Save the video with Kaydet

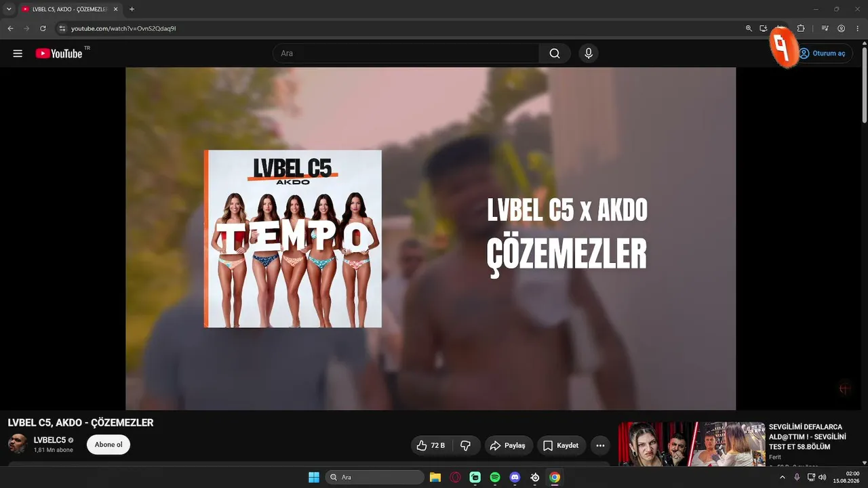[561, 445]
